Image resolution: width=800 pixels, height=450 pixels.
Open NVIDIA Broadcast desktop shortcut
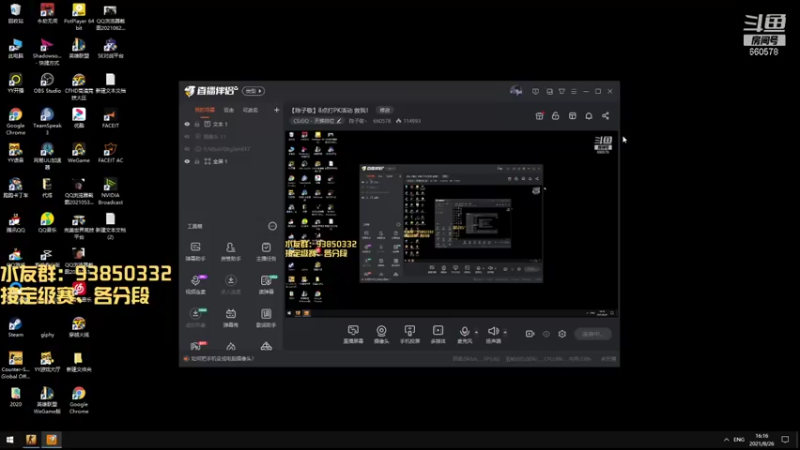110,191
